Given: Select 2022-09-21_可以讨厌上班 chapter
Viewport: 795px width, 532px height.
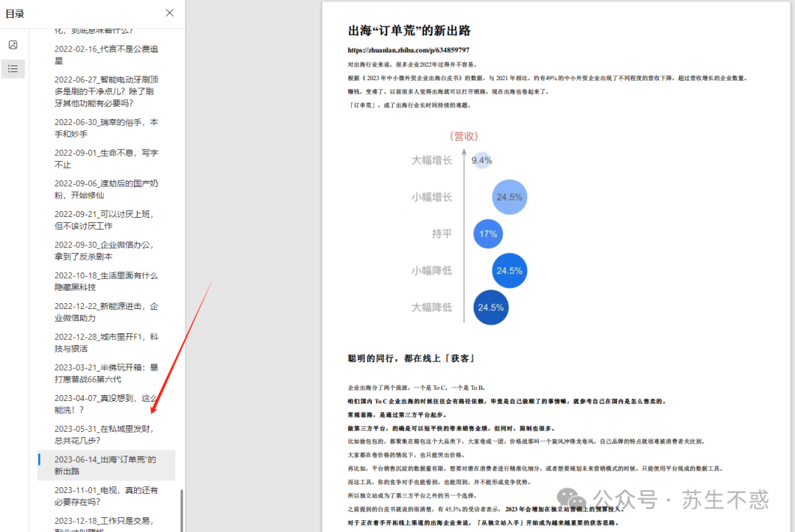Looking at the screenshot, I should click(x=105, y=219).
